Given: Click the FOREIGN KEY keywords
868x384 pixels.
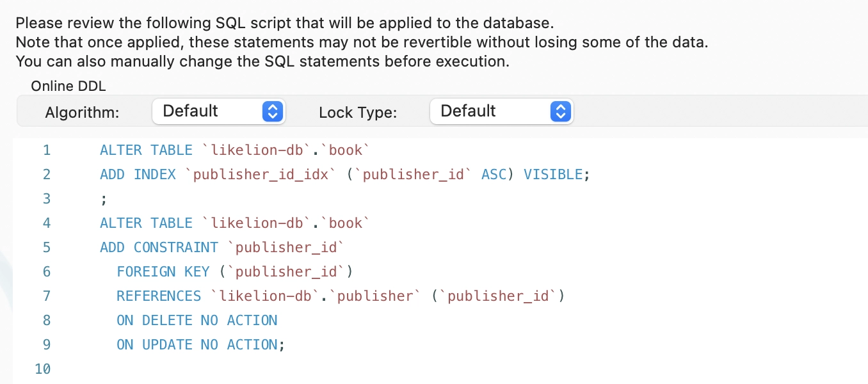Looking at the screenshot, I should click(163, 272).
